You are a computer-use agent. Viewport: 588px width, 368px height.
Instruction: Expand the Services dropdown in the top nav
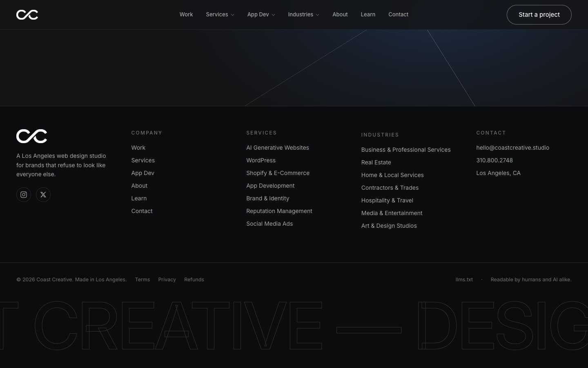coord(220,14)
